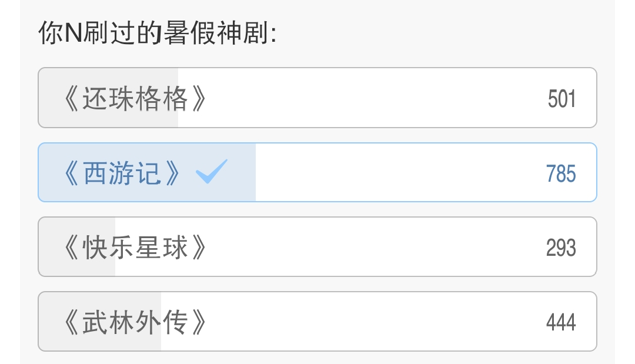Click the blue 785 vote count
Image resolution: width=635 pixels, height=364 pixels.
(560, 174)
